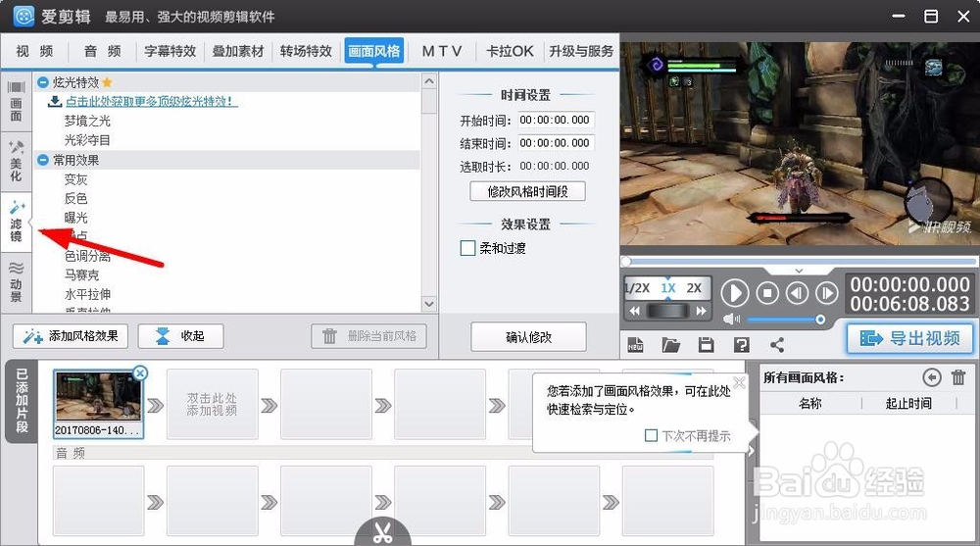The image size is (980, 546).
Task: Close the tooltip popup
Action: 739,382
